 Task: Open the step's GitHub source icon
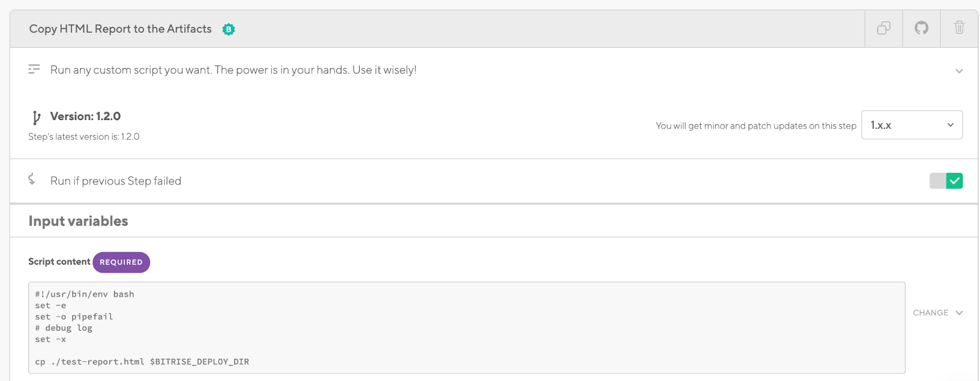pos(921,28)
